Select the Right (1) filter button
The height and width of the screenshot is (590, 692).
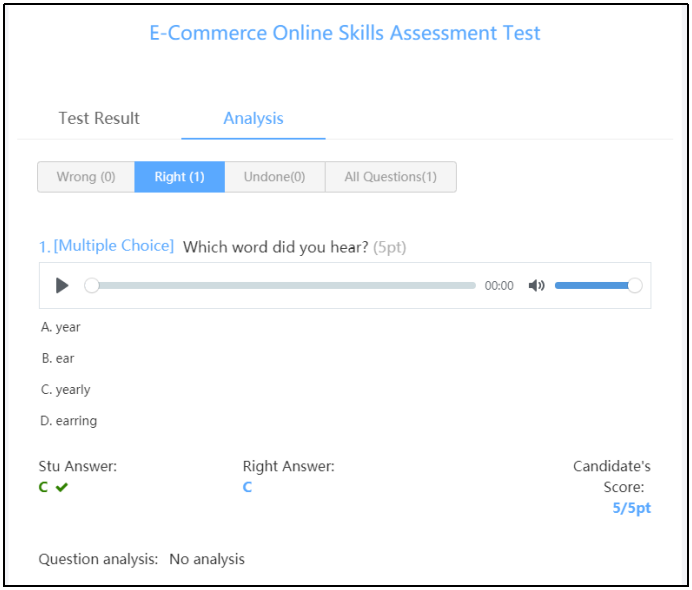point(180,177)
